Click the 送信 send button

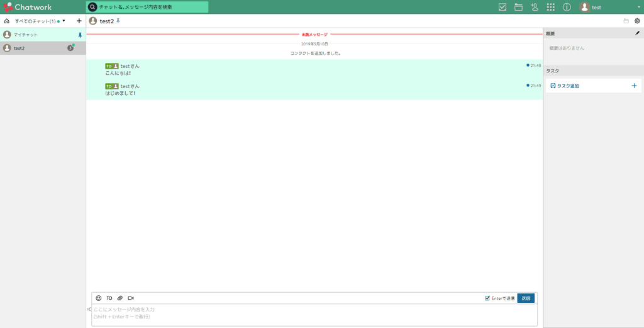(526, 298)
